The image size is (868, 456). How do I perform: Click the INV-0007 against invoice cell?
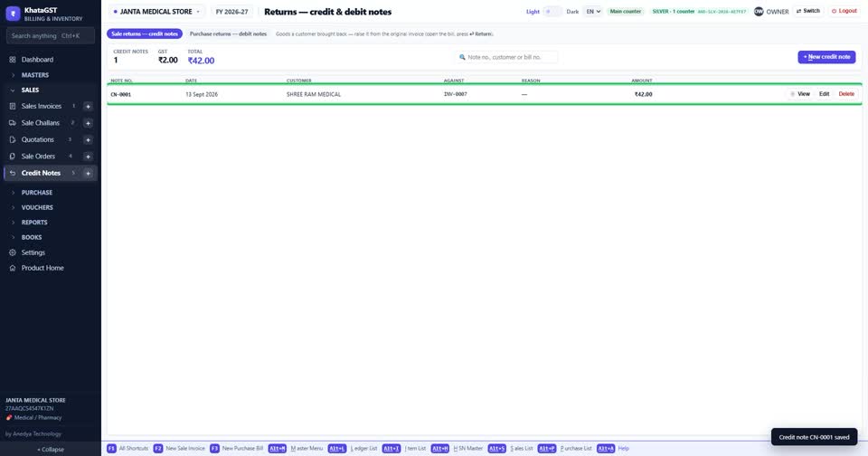[456, 94]
